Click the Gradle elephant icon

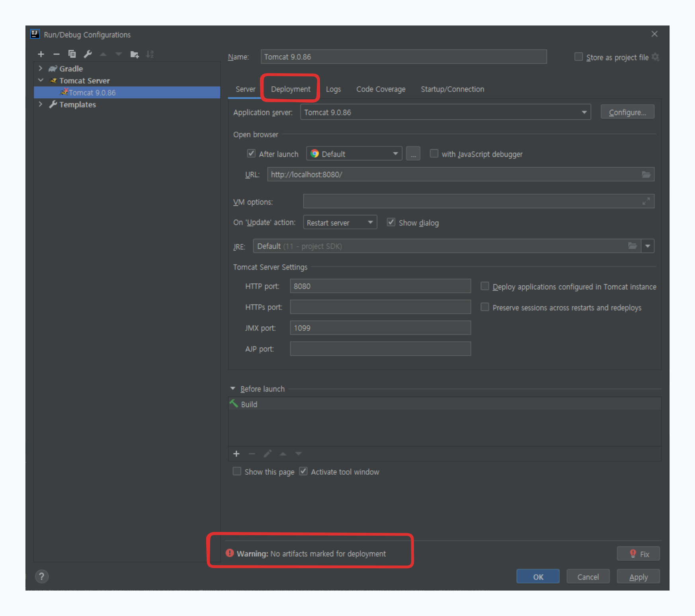tap(53, 69)
